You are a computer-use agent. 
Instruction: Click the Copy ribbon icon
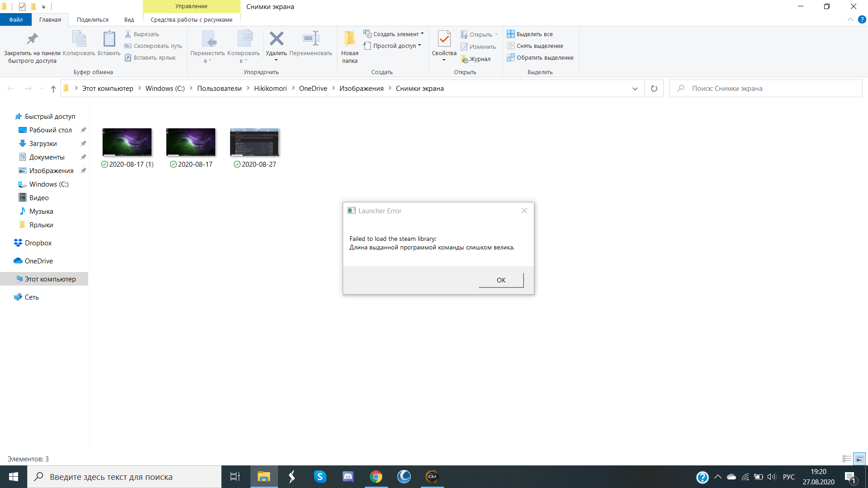79,43
